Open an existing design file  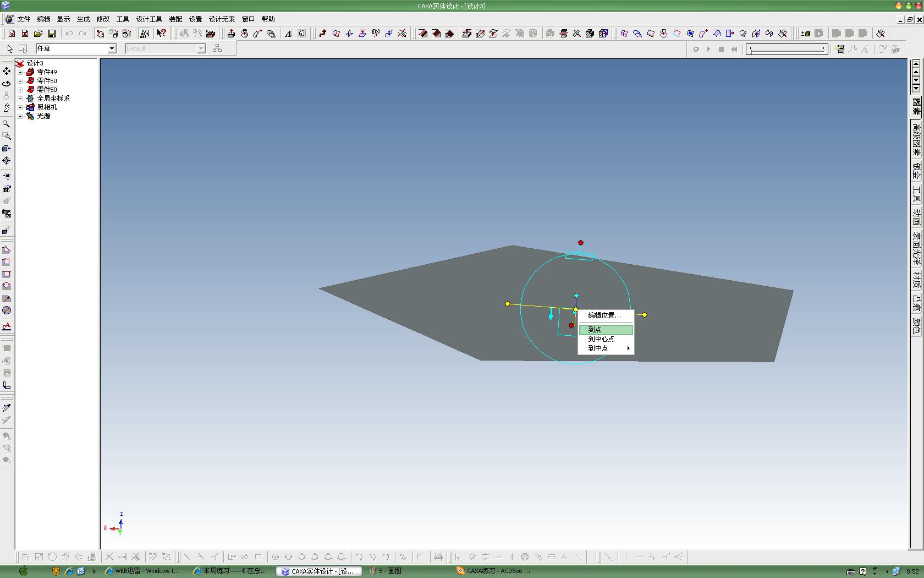pyautogui.click(x=38, y=34)
